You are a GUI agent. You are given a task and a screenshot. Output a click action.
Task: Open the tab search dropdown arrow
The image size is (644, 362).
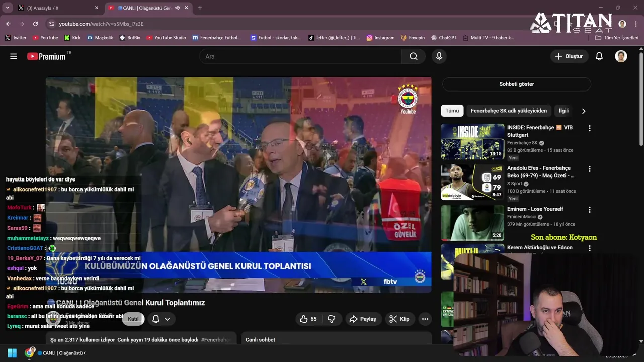[x=7, y=8]
